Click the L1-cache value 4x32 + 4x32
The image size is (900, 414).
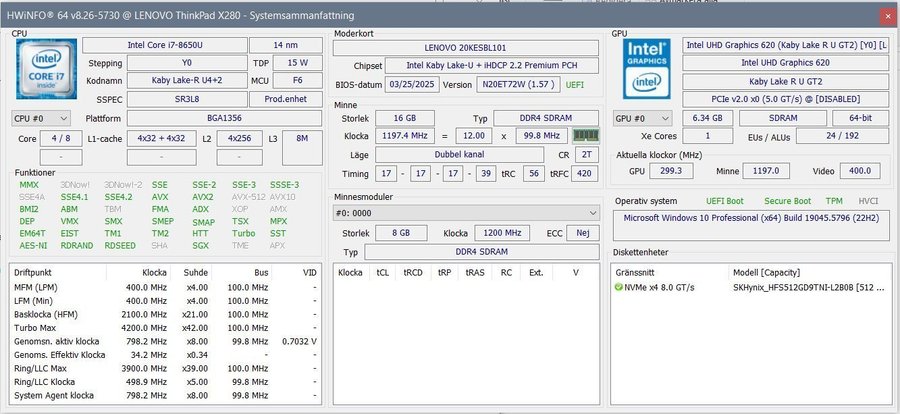point(161,138)
